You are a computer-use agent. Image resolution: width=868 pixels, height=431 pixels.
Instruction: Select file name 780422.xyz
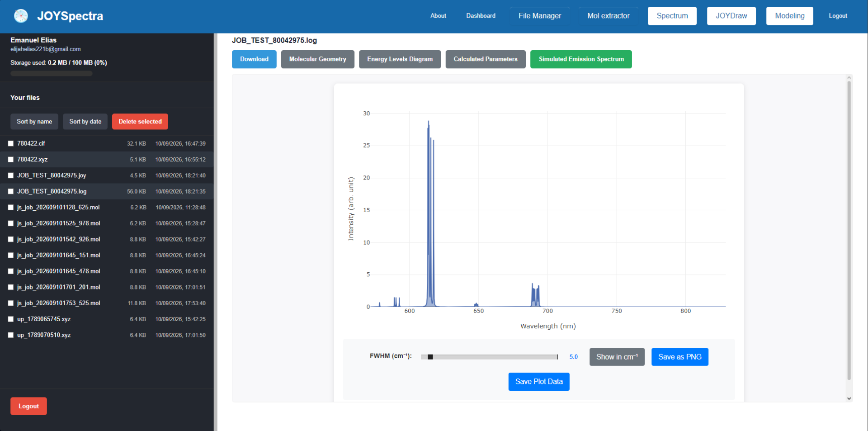point(33,160)
